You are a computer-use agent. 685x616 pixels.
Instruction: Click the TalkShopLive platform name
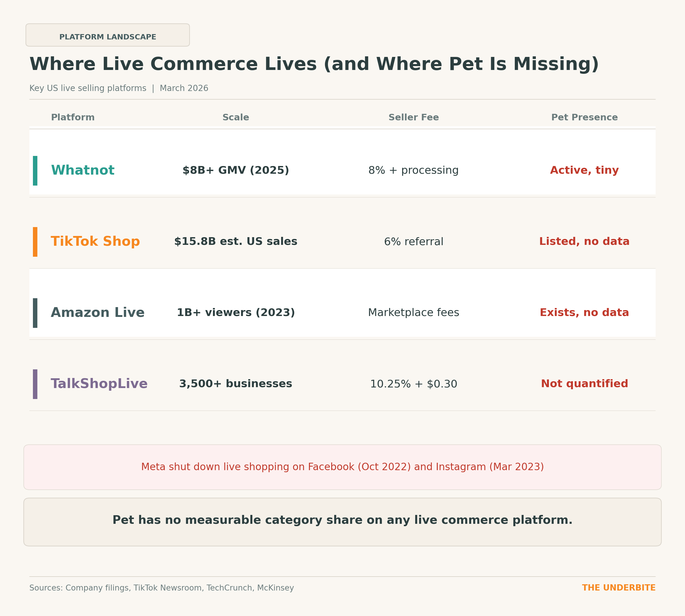99,384
